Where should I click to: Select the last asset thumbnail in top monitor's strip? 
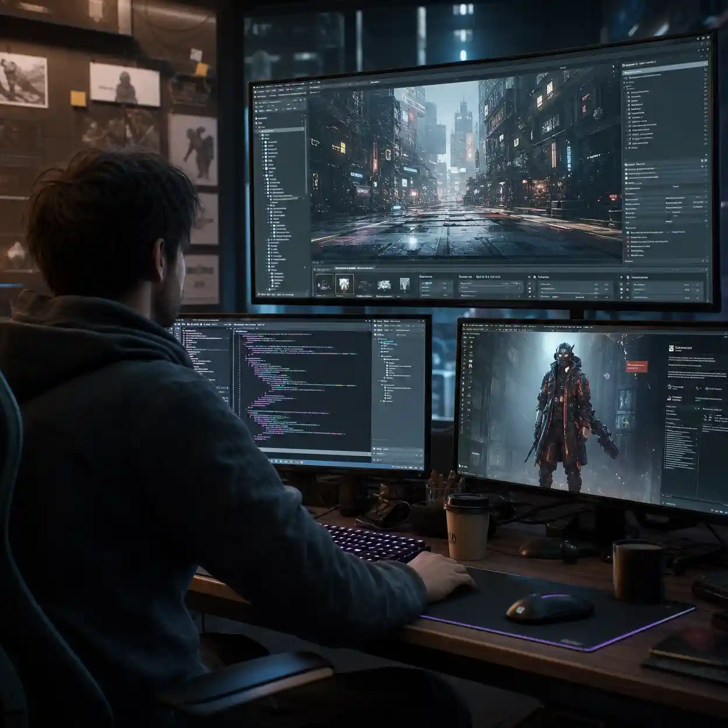coord(404,285)
